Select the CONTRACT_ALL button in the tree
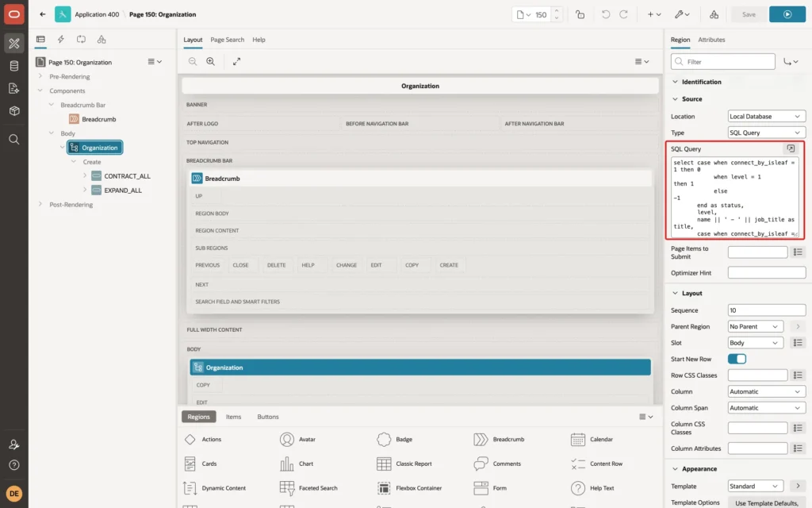 pos(127,176)
